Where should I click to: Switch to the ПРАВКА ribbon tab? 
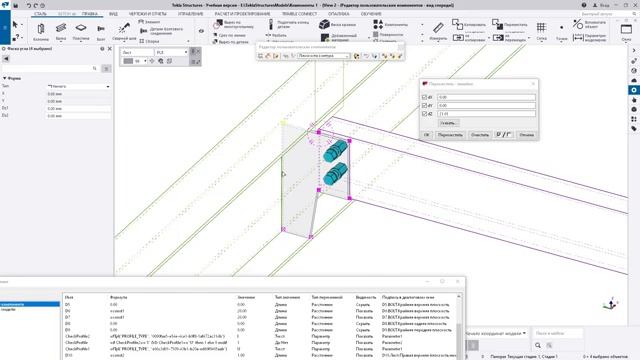point(89,14)
